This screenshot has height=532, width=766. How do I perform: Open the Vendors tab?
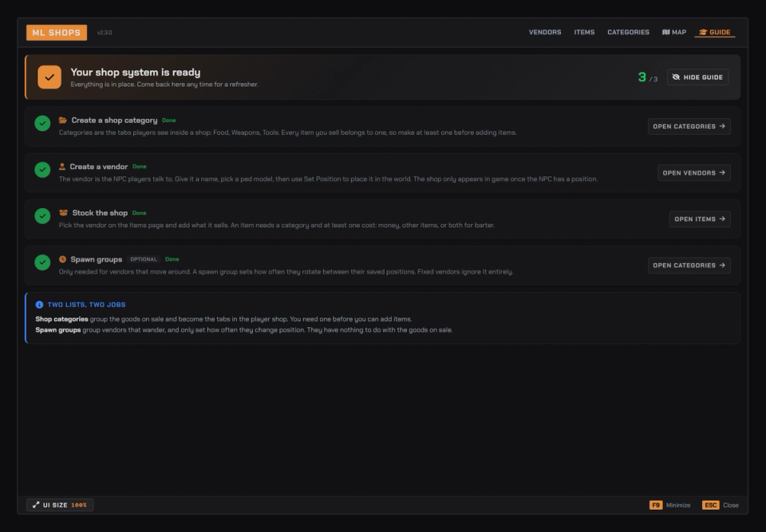tap(545, 32)
